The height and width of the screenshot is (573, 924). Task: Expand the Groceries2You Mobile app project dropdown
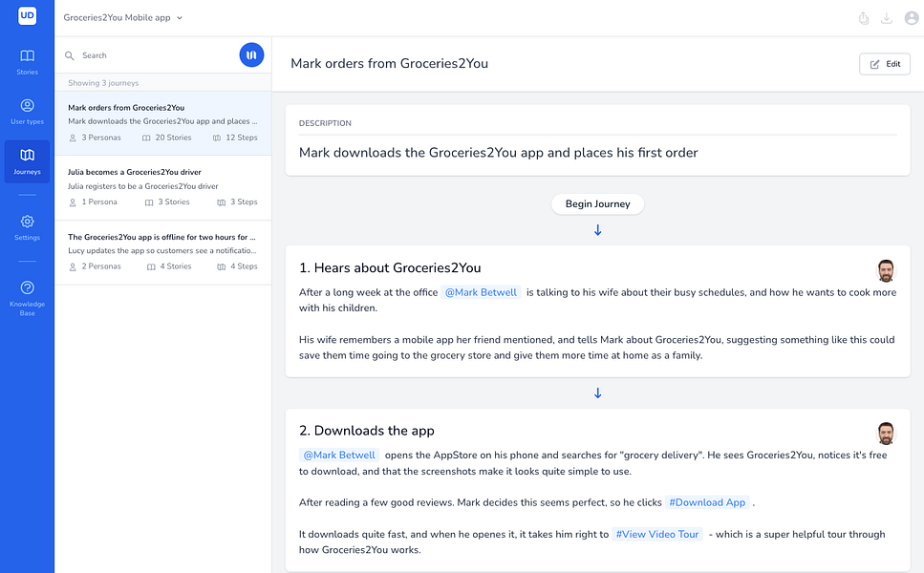pyautogui.click(x=123, y=17)
